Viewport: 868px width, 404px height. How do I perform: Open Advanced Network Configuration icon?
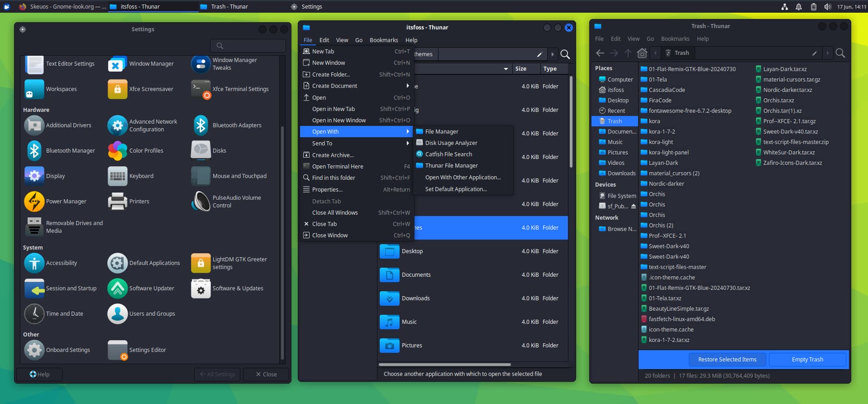(x=117, y=125)
